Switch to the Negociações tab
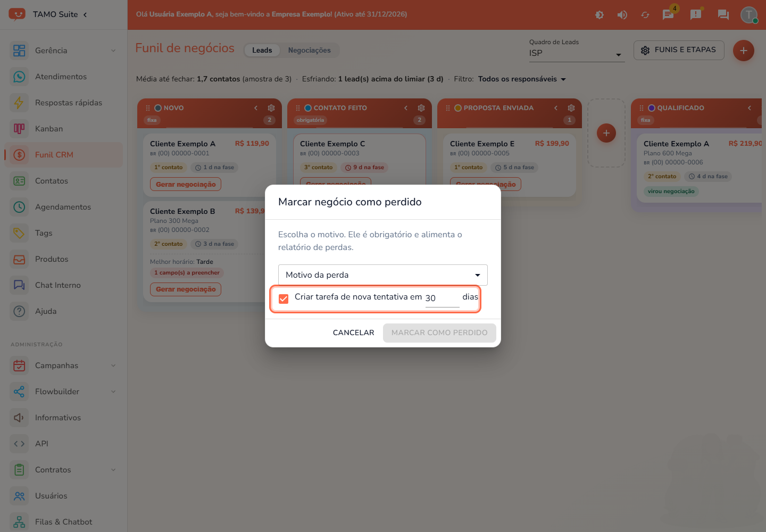Screen dimensions: 766x532 [x=310, y=50]
